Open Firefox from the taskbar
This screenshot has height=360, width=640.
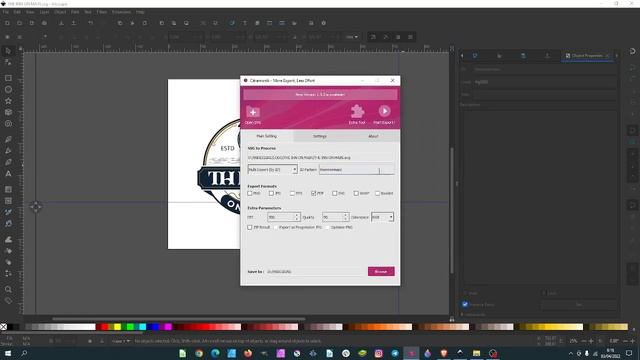[248, 353]
